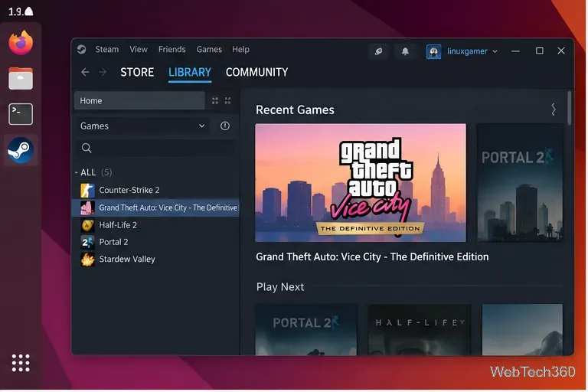Image resolution: width=588 pixels, height=392 pixels.
Task: Click the Recent Games heading
Action: (x=295, y=110)
